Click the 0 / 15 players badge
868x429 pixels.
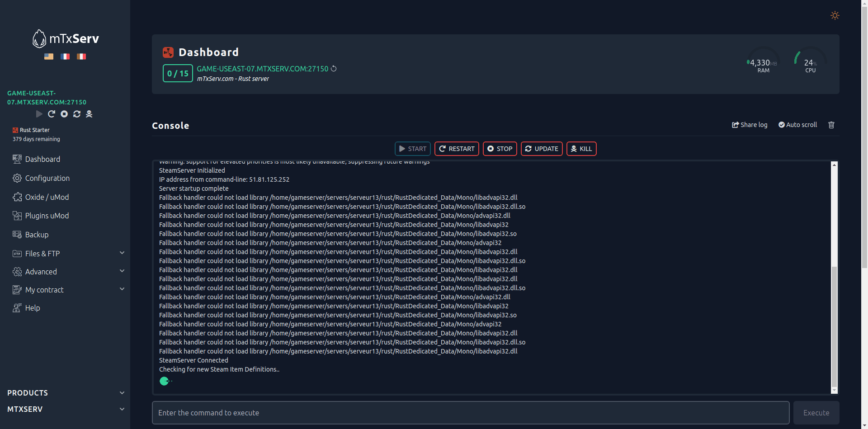tap(178, 73)
